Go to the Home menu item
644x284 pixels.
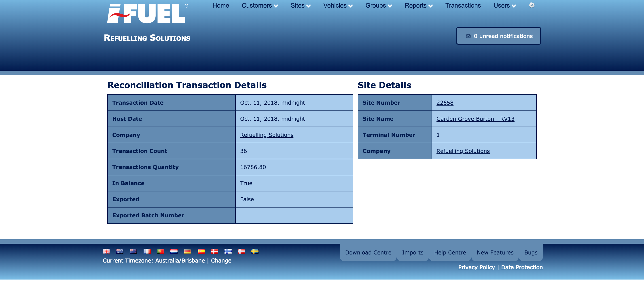220,6
